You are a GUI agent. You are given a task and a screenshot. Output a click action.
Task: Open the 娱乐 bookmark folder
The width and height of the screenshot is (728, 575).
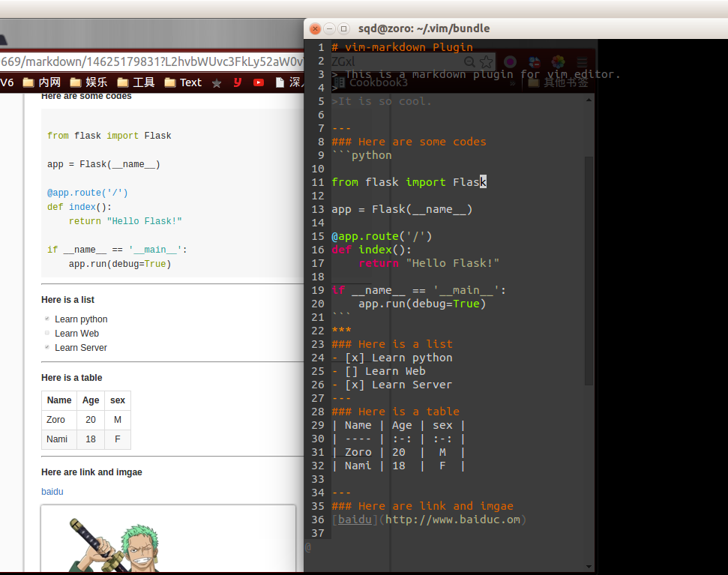coord(88,82)
